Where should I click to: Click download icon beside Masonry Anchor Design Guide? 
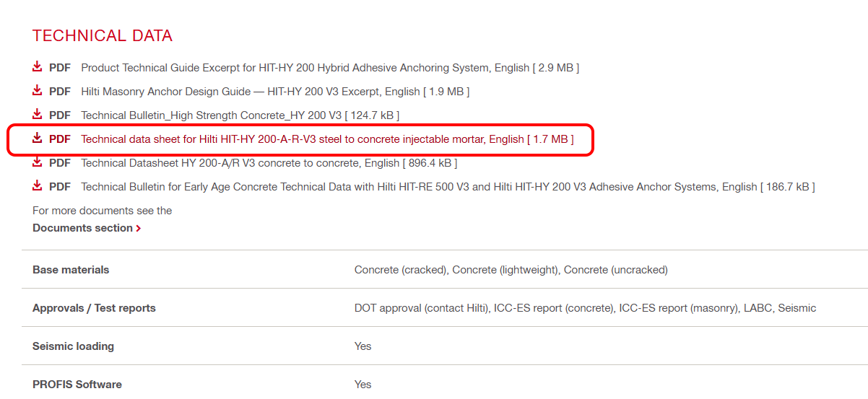point(38,91)
